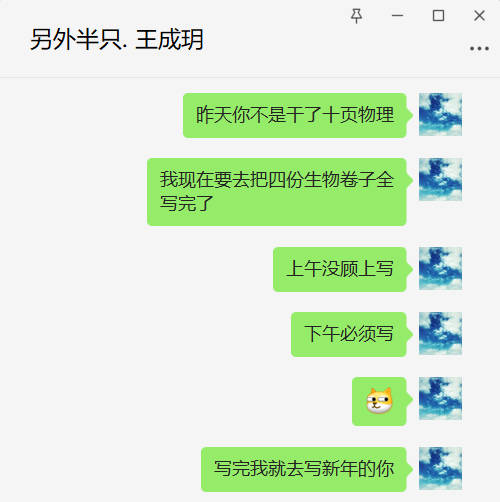Click avatar beside '昨天你不是干了十页物理'

(x=440, y=114)
